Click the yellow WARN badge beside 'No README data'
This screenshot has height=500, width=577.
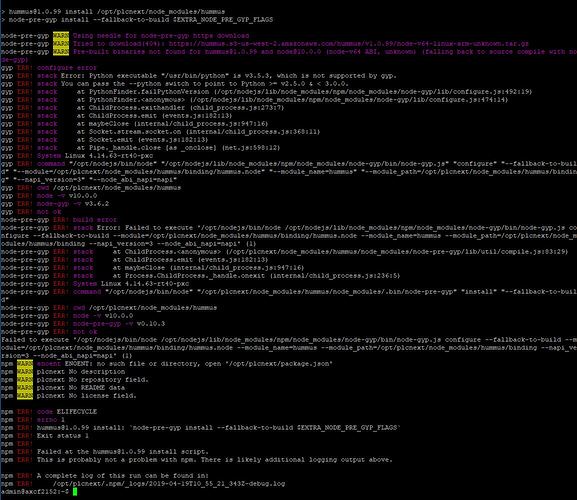tap(25, 387)
